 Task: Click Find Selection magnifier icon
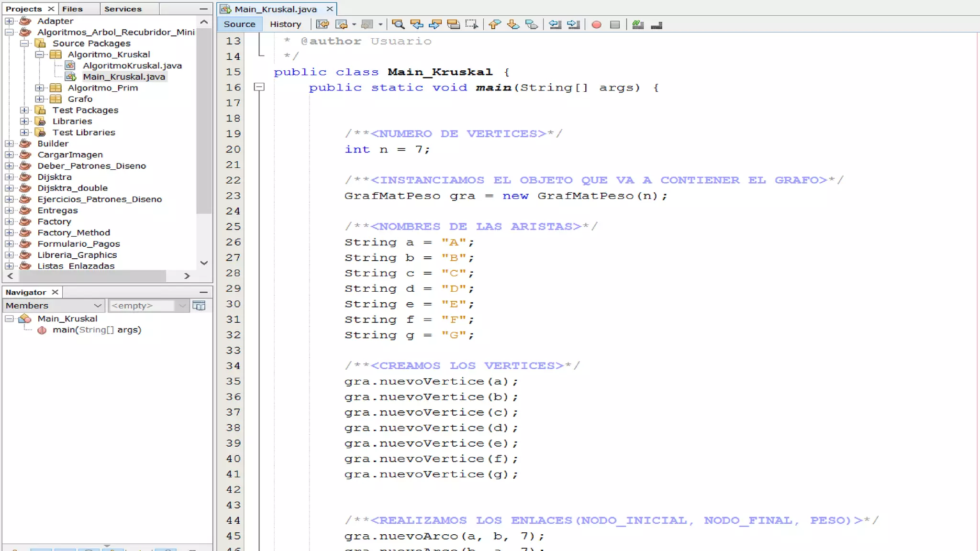pyautogui.click(x=398, y=24)
